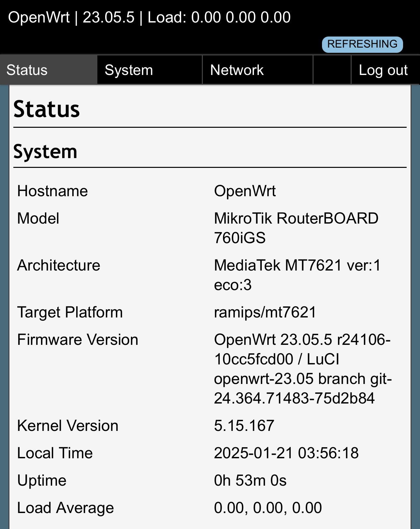Screen dimensions: 420x529
Task: Select the Hostname label
Action: [52, 191]
